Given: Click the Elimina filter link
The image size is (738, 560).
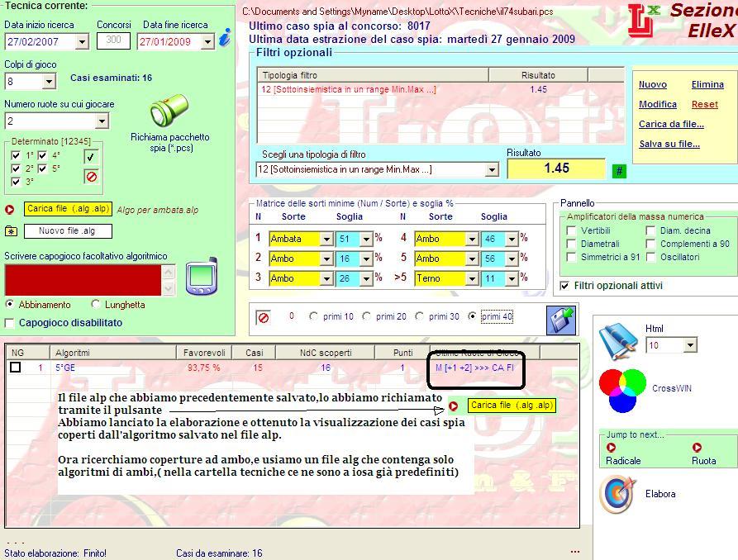Looking at the screenshot, I should pyautogui.click(x=707, y=85).
